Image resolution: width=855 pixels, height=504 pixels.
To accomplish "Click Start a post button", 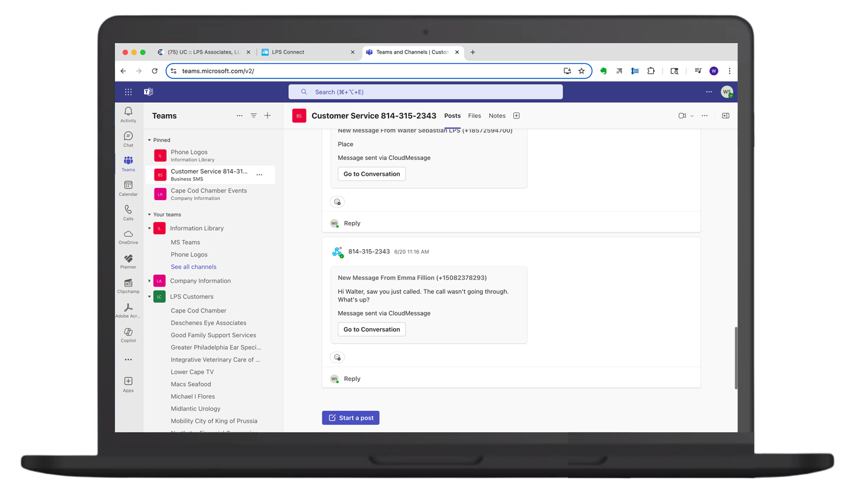I will 351,418.
